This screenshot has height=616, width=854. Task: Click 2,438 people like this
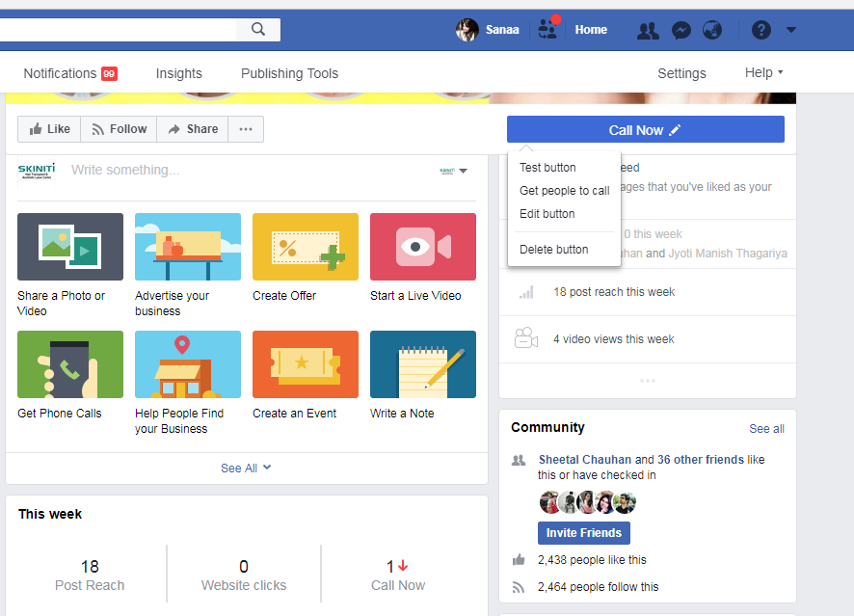(592, 560)
